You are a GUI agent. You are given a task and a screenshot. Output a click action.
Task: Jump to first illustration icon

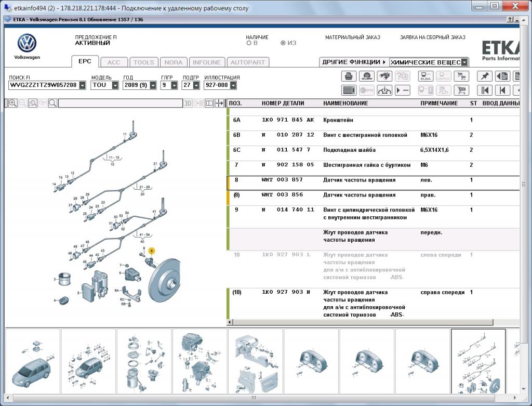pyautogui.click(x=485, y=90)
